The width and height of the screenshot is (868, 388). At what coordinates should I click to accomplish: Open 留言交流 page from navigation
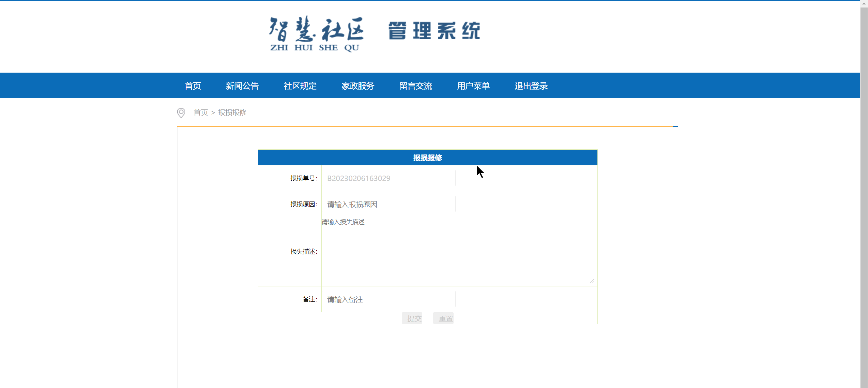[415, 86]
